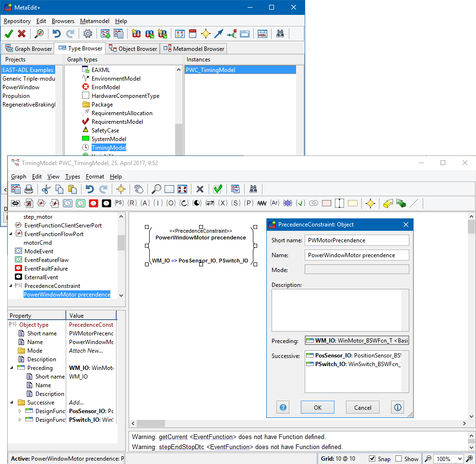This screenshot has height=464, width=476.
Task: Select the red EventFaultFailure type icon
Action: (x=93, y=203)
